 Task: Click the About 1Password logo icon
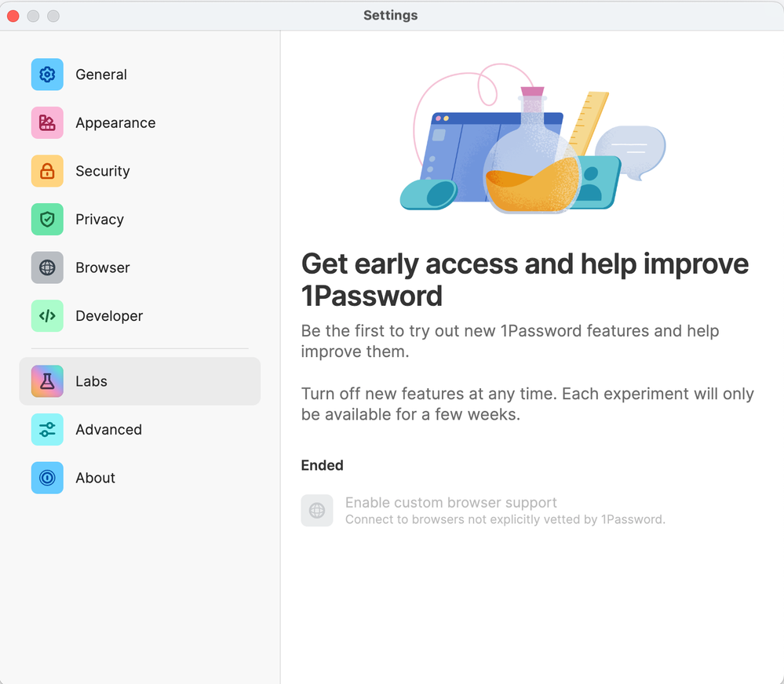[x=47, y=478]
